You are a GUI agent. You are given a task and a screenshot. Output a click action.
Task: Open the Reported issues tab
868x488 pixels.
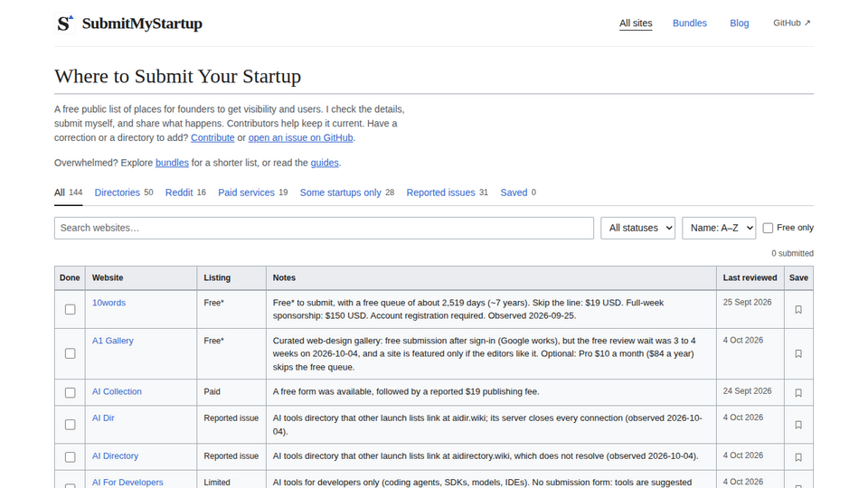click(x=447, y=192)
